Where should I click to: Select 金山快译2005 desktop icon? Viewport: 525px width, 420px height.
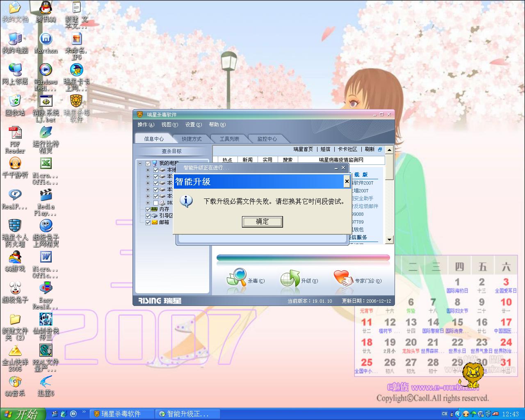click(15, 358)
